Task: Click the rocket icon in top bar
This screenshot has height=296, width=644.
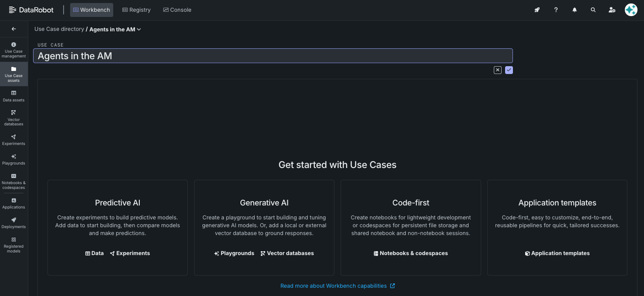Action: 537,10
